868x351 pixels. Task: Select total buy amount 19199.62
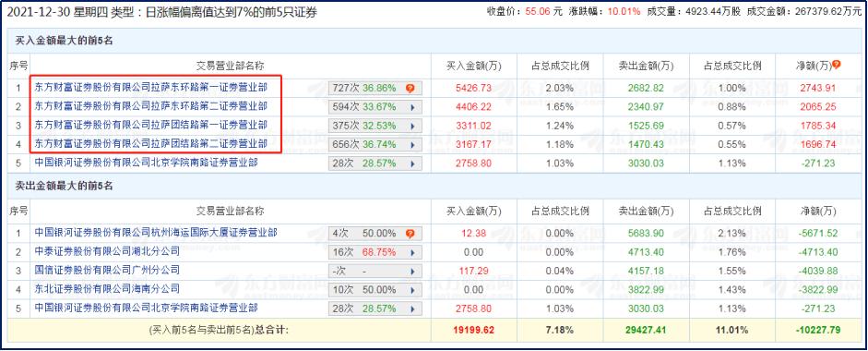coord(473,330)
